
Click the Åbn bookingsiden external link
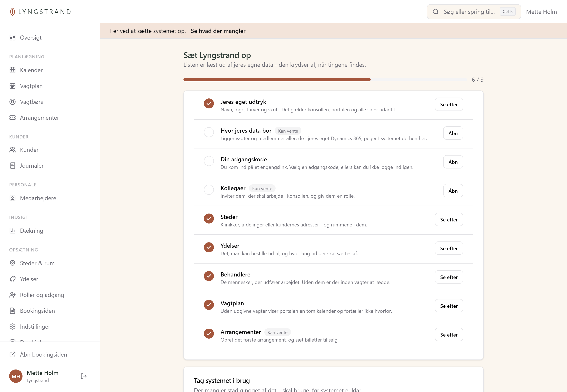click(x=50, y=355)
